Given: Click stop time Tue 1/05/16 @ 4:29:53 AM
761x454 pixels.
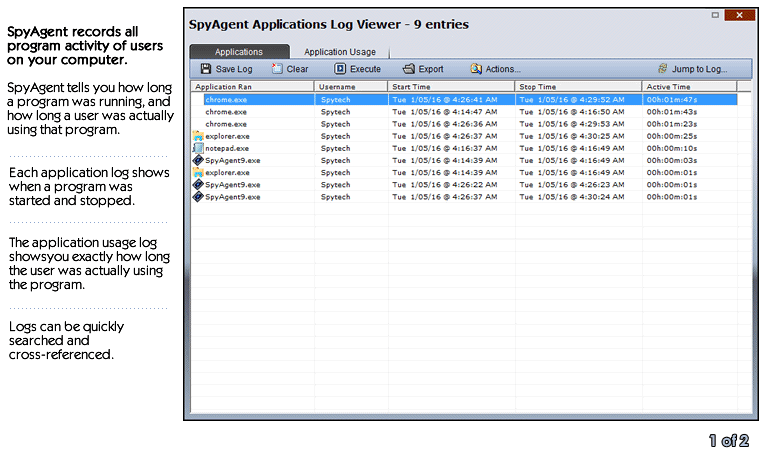Looking at the screenshot, I should pyautogui.click(x=572, y=124).
